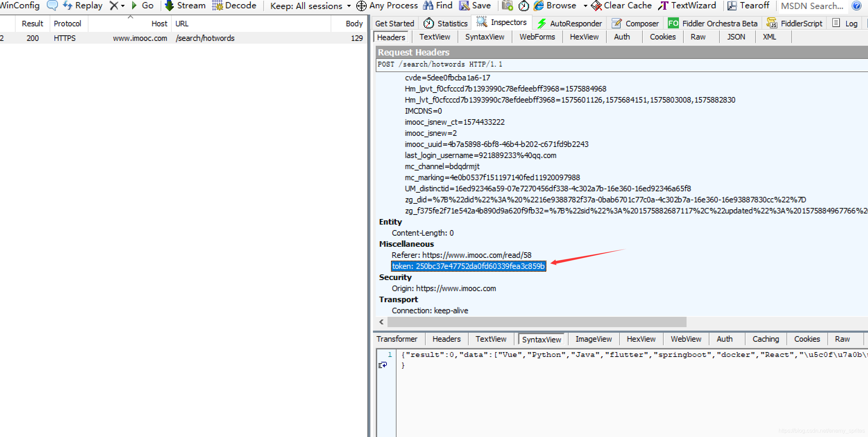Click the Save sessions icon
Screen dimensions: 868x437
(464, 6)
